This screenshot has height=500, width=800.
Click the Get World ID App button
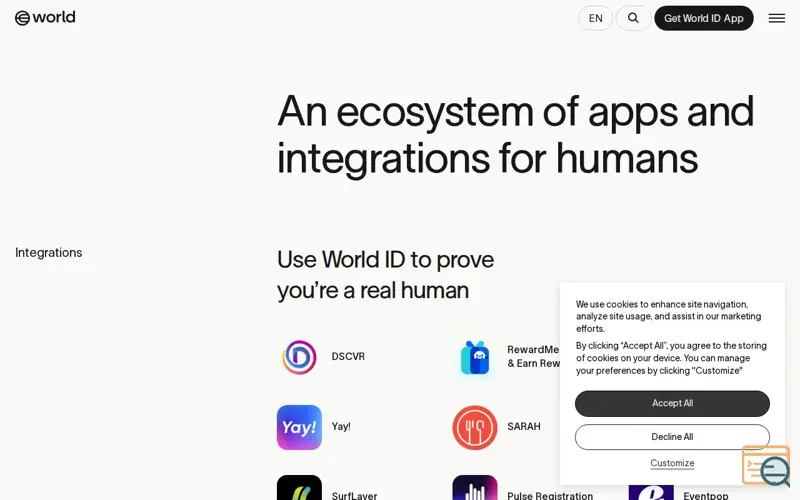click(704, 18)
